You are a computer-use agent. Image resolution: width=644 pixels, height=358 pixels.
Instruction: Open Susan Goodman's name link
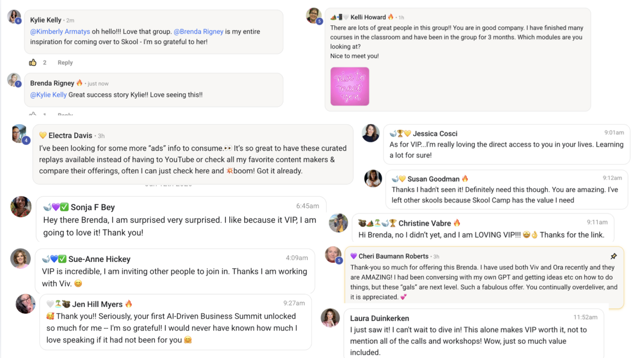433,179
